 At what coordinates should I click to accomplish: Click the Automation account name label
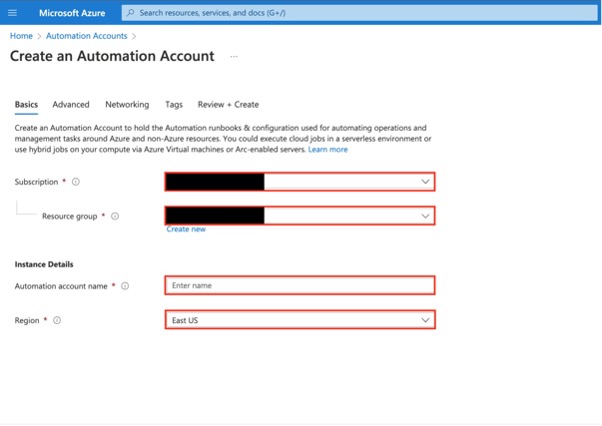pyautogui.click(x=61, y=286)
